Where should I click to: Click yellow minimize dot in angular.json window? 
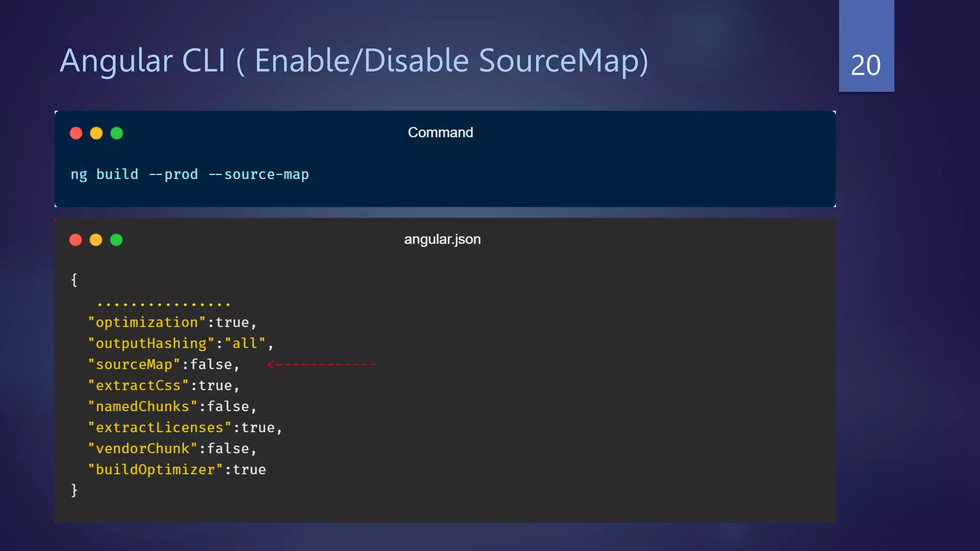point(96,240)
